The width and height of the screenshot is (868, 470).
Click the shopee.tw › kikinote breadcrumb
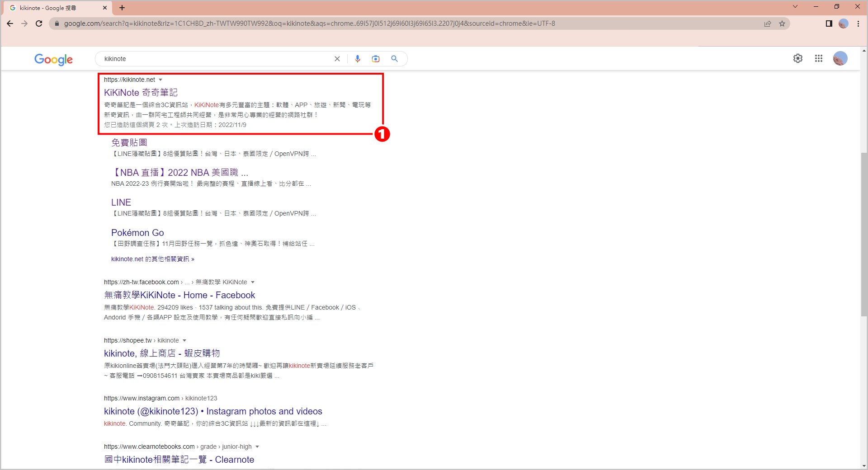[142, 340]
